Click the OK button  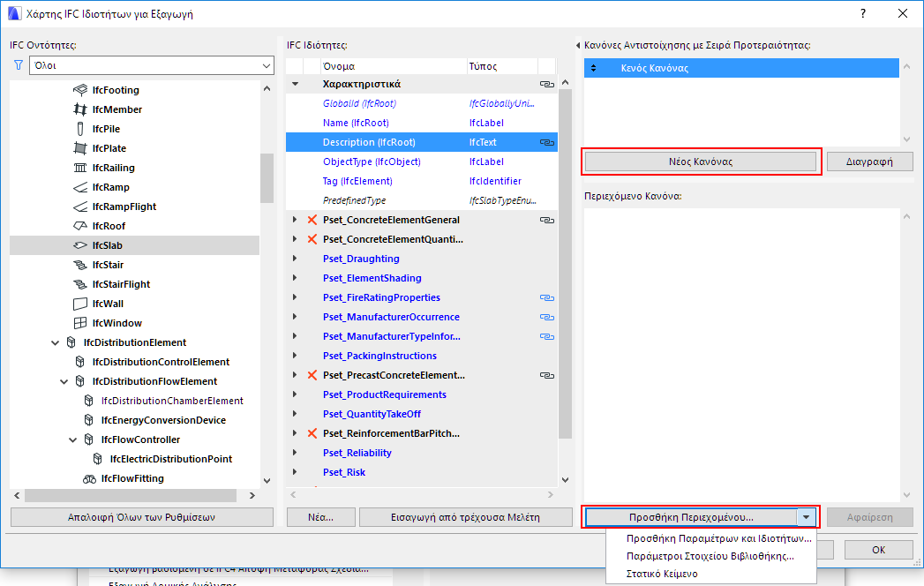(879, 550)
